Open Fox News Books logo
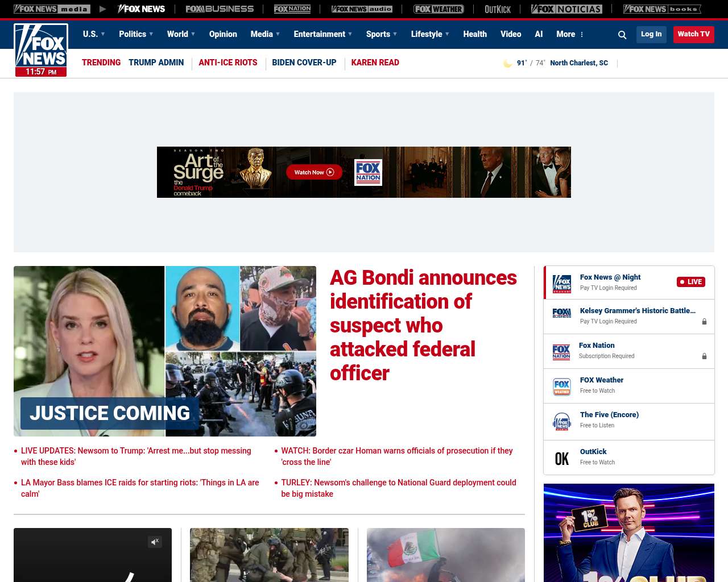Image resolution: width=728 pixels, height=582 pixels. (662, 9)
